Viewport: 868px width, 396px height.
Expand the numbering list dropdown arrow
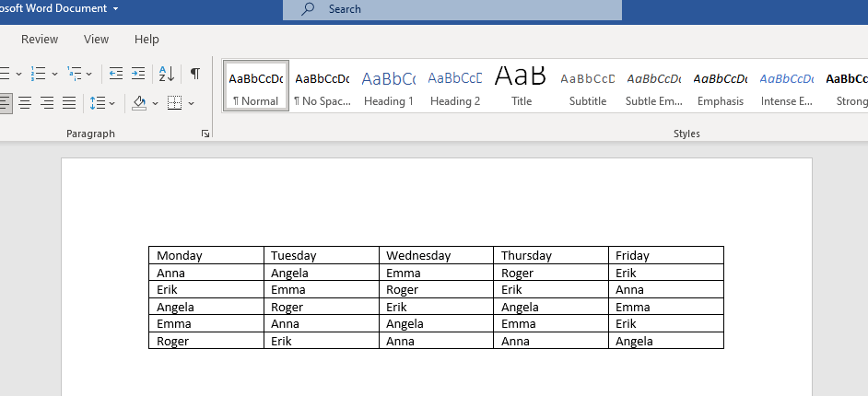54,74
